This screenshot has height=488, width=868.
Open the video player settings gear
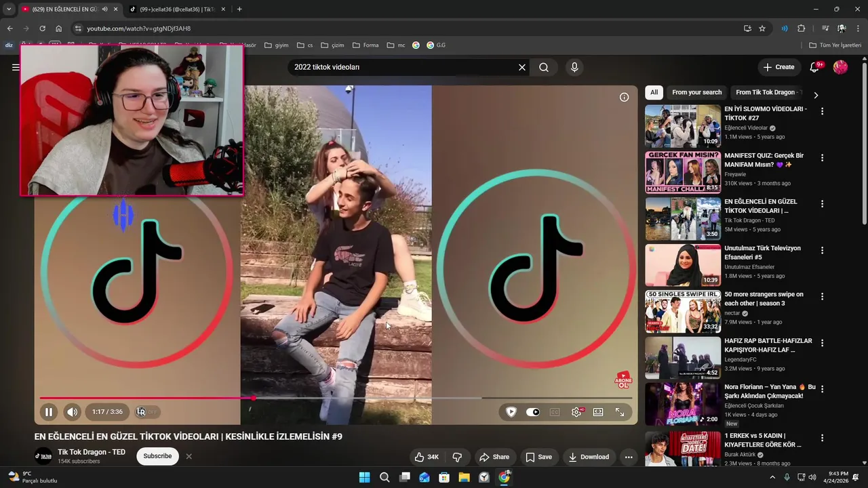pos(576,411)
